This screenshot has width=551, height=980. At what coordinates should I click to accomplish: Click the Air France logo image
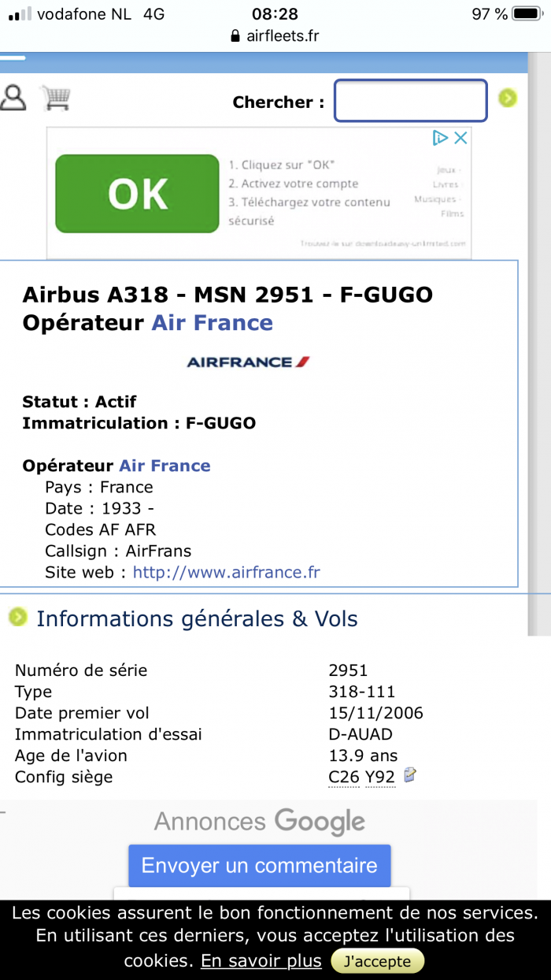[x=248, y=362]
